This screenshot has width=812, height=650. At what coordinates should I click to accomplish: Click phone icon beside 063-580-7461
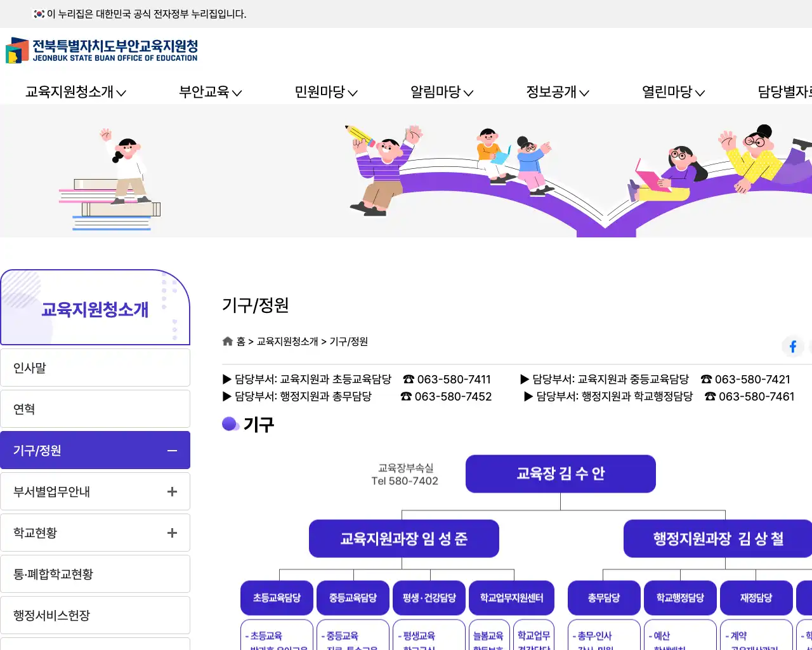point(709,396)
